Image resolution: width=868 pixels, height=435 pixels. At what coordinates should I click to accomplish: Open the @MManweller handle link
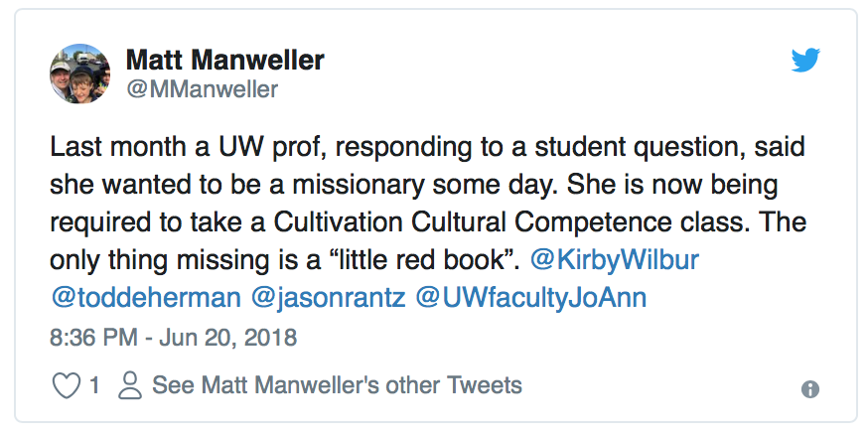(202, 89)
